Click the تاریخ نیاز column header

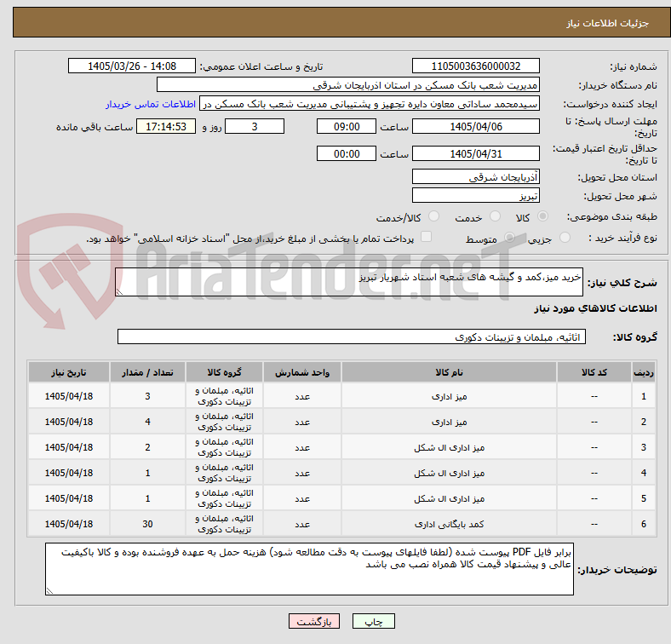coord(69,372)
